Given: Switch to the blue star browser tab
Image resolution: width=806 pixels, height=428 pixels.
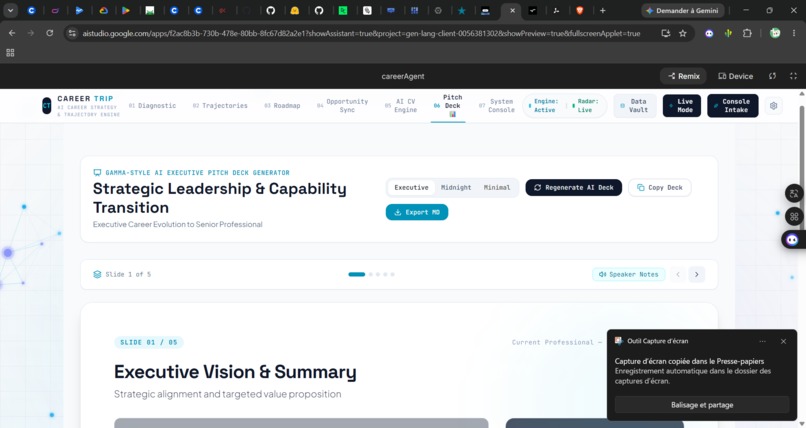Looking at the screenshot, I should pyautogui.click(x=462, y=10).
